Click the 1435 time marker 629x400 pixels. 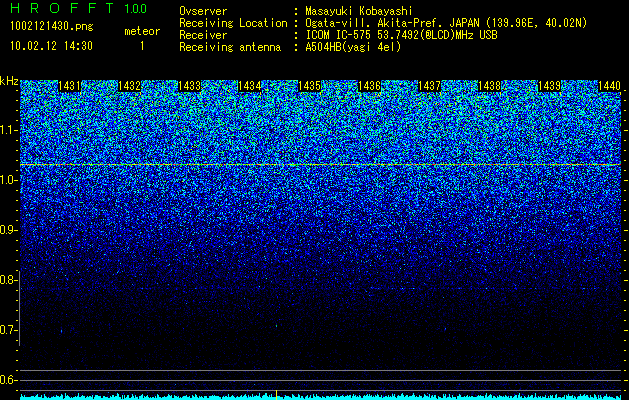point(309,86)
